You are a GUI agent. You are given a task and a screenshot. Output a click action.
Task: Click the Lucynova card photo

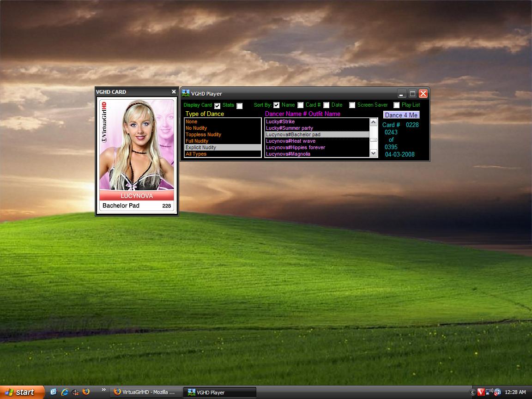pyautogui.click(x=137, y=145)
